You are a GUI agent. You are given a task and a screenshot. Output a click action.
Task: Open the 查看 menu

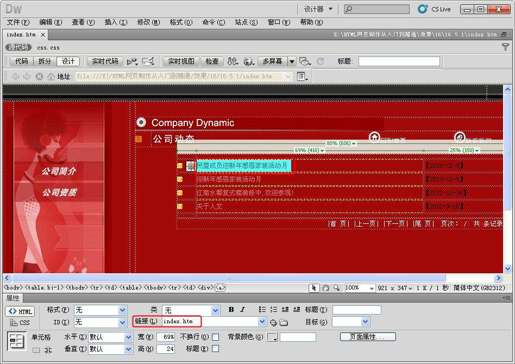[83, 22]
